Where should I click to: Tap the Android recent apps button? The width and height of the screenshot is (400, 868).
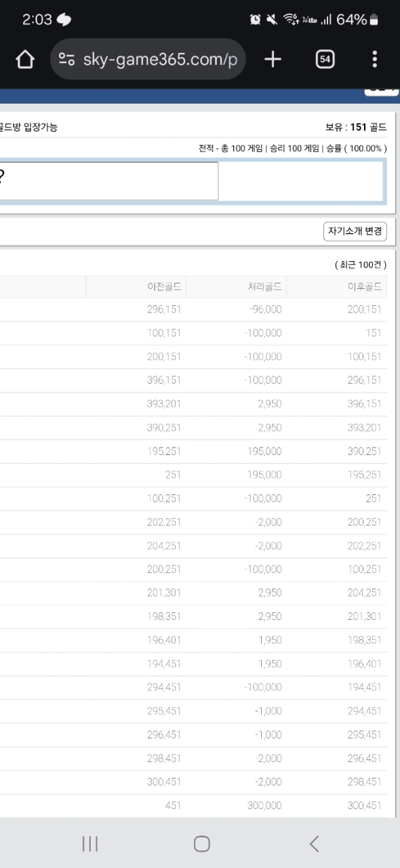coord(89,844)
